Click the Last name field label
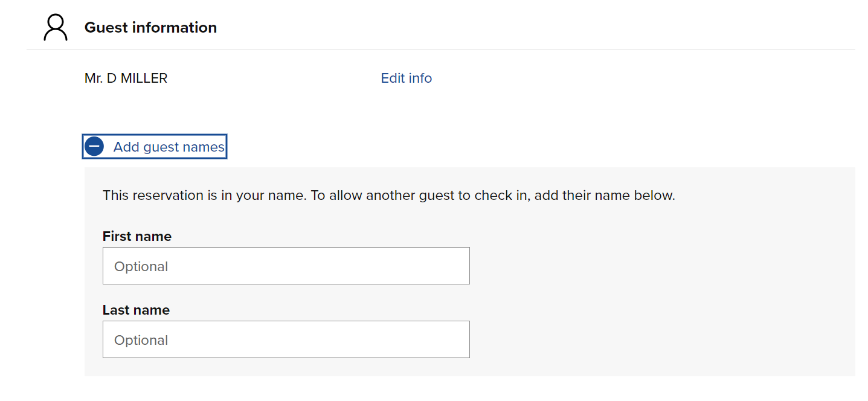This screenshot has width=868, height=401. [136, 310]
